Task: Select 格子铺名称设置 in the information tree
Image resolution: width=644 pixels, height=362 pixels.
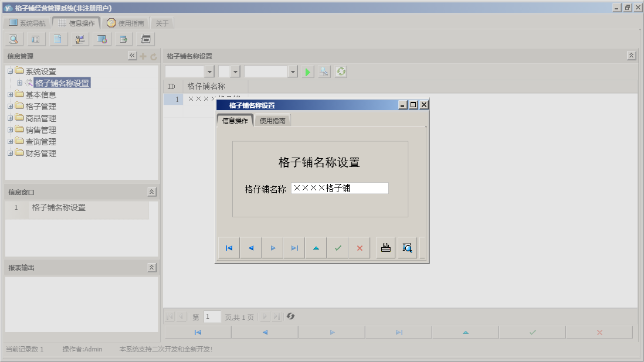Action: point(62,83)
